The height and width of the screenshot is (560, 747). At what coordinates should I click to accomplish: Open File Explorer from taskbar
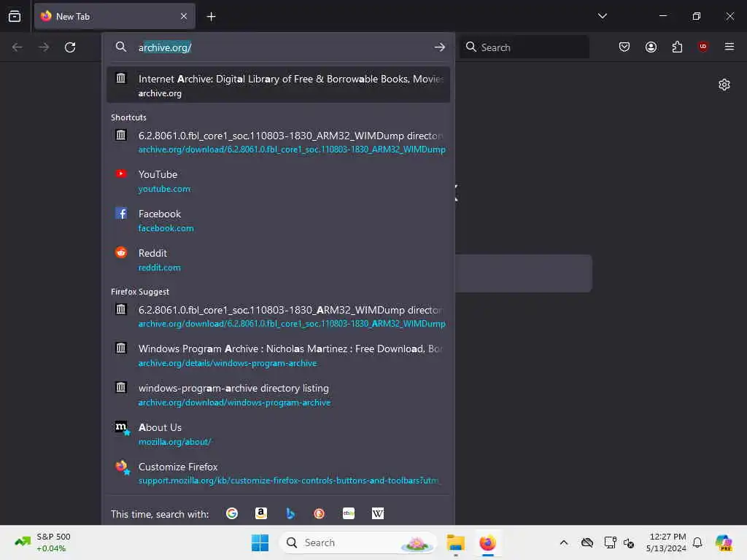455,542
